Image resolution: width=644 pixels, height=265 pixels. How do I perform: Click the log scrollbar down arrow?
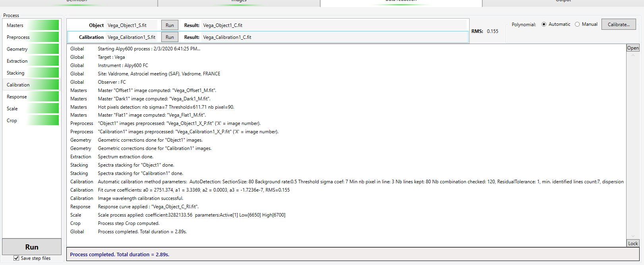633,236
